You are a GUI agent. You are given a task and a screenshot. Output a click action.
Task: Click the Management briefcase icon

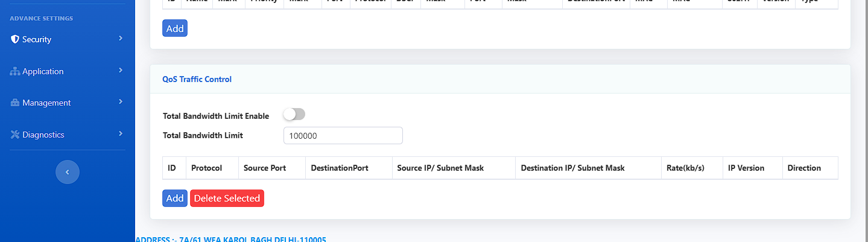15,103
